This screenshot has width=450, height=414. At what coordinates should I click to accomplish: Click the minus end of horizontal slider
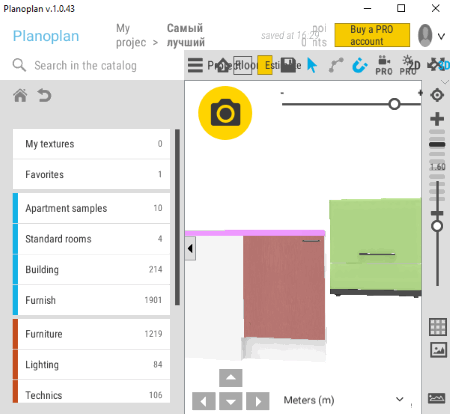pyautogui.click(x=282, y=93)
